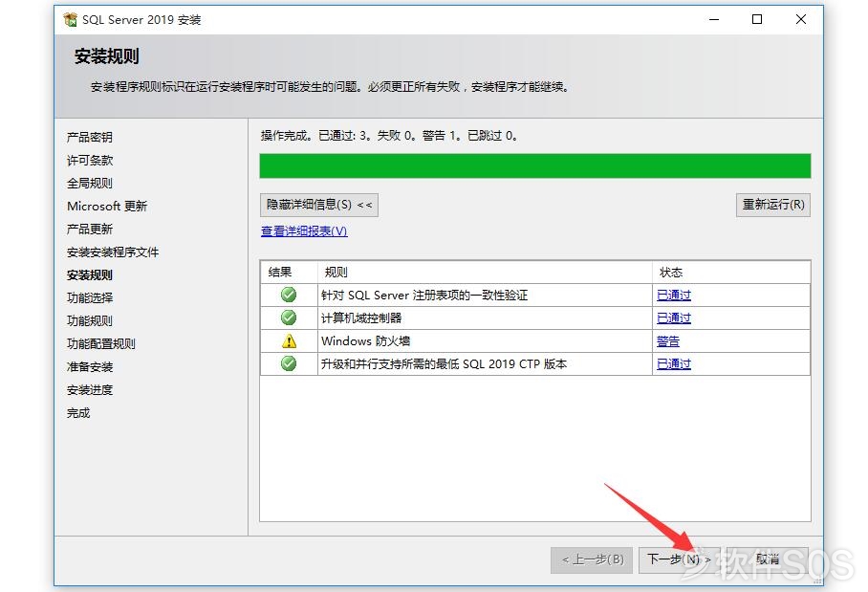
Task: Select 功能选择 step in the sidebar
Action: pyautogui.click(x=90, y=298)
